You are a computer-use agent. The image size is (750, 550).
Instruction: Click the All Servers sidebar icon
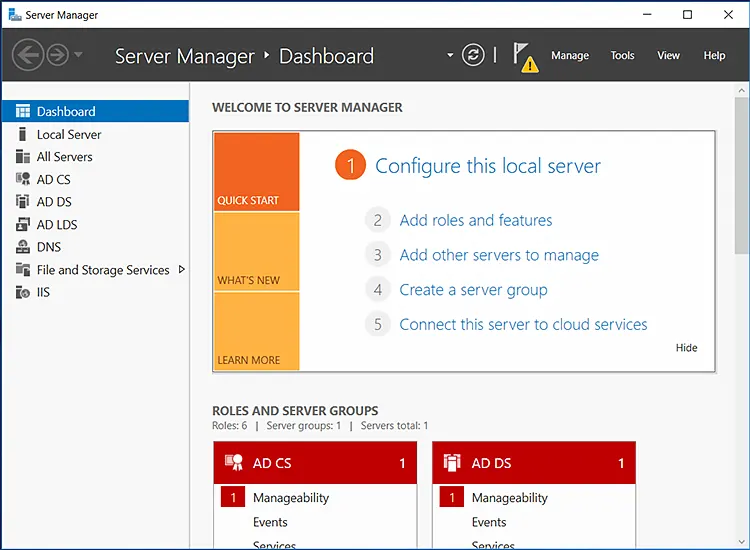click(22, 156)
